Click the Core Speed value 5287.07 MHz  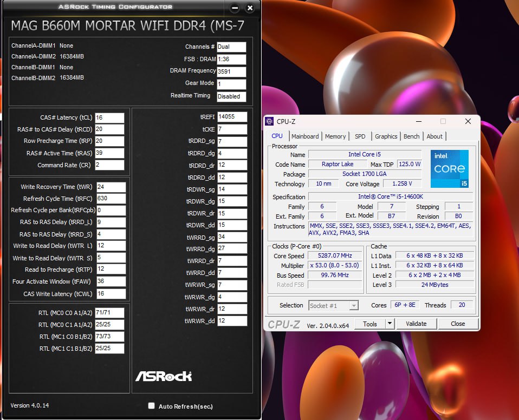[x=335, y=255]
